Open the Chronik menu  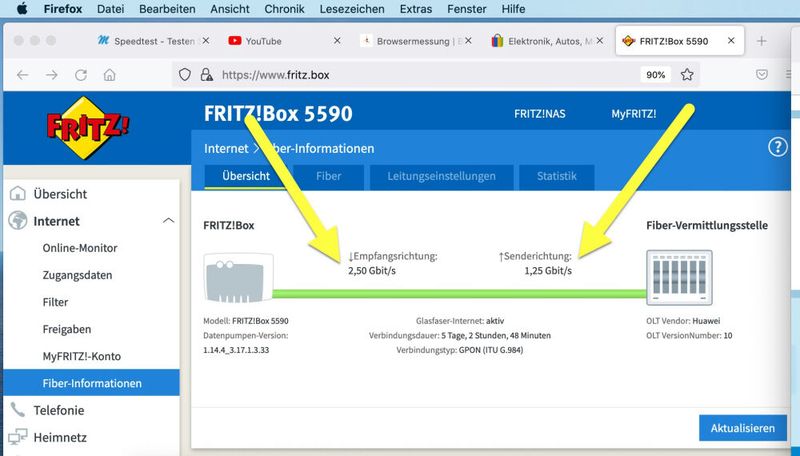284,9
